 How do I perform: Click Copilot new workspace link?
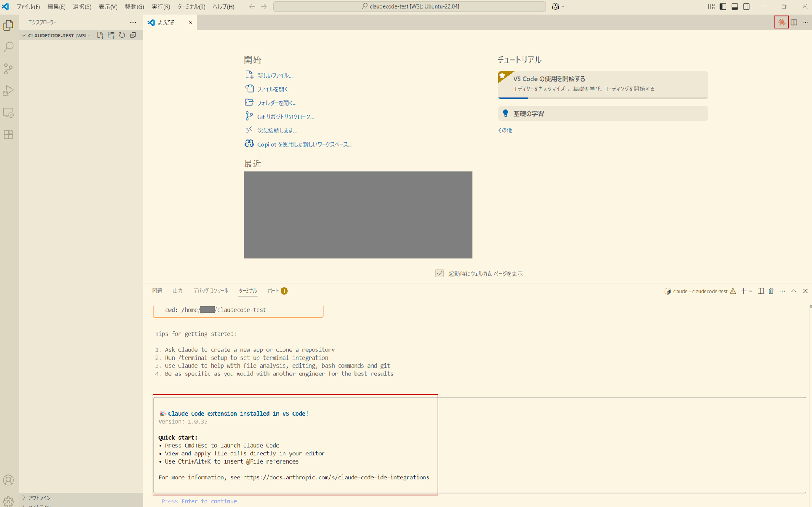pos(304,144)
